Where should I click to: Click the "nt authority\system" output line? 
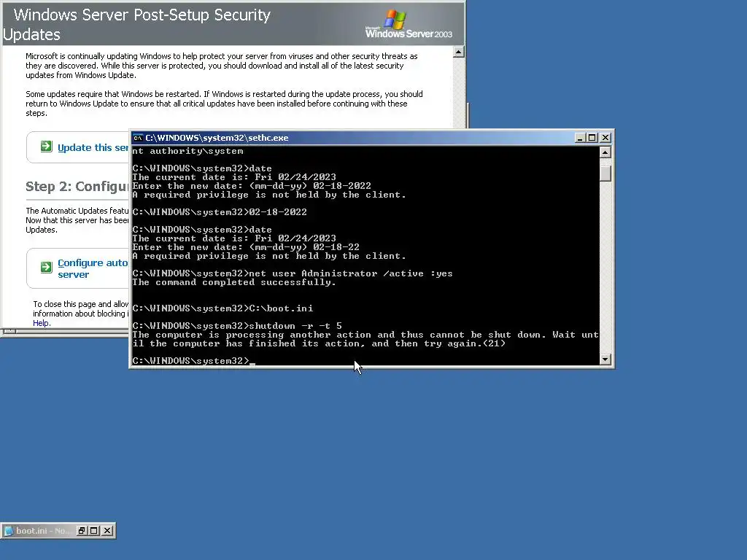187,151
